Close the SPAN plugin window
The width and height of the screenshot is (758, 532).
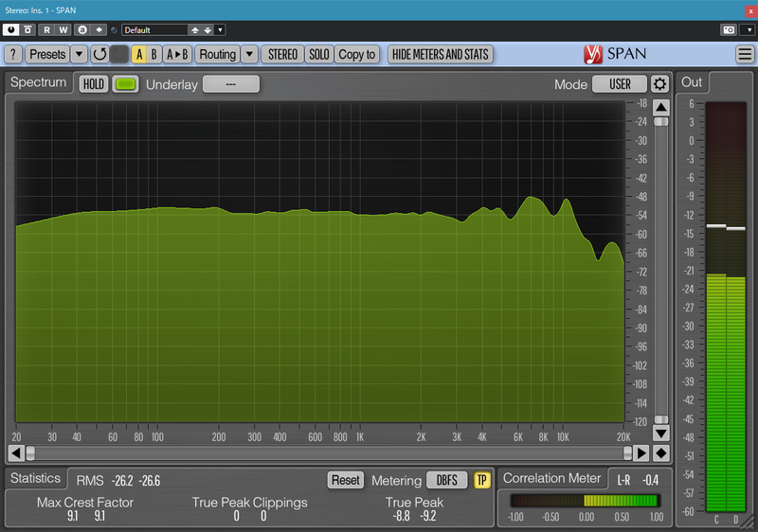pyautogui.click(x=750, y=10)
